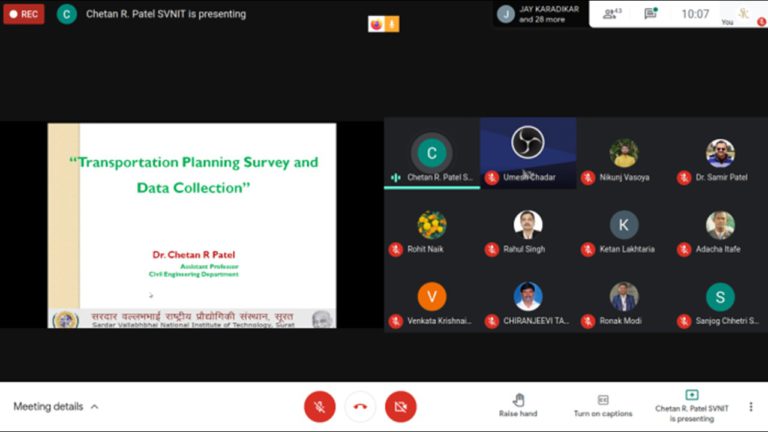768x432 pixels.
Task: Click the presenter avatar in the top bar
Action: [67, 14]
